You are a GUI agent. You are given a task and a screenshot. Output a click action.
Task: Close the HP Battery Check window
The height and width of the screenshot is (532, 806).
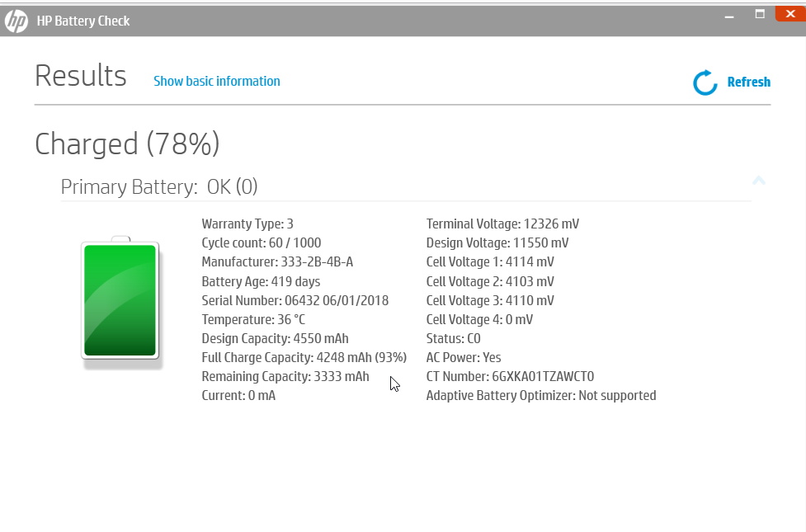pos(790,14)
